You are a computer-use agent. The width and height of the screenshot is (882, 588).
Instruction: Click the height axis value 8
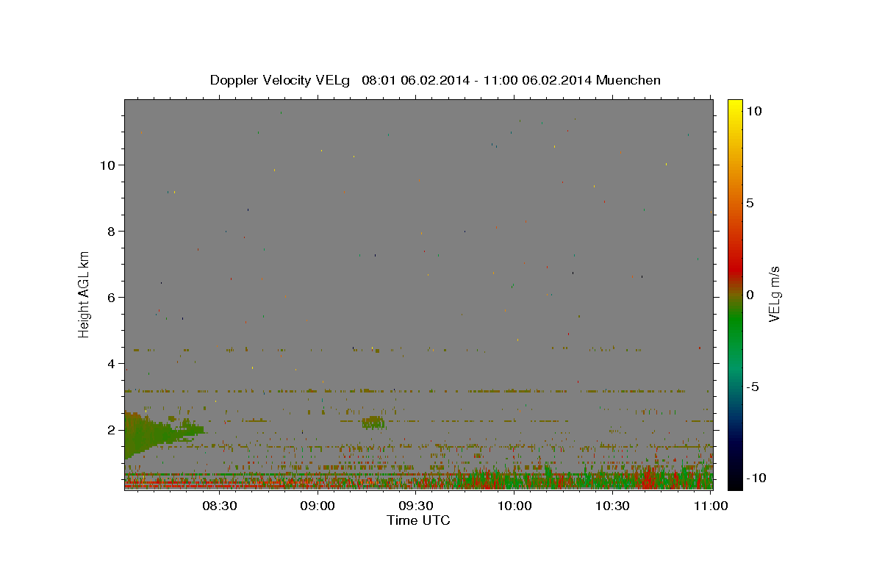(112, 231)
